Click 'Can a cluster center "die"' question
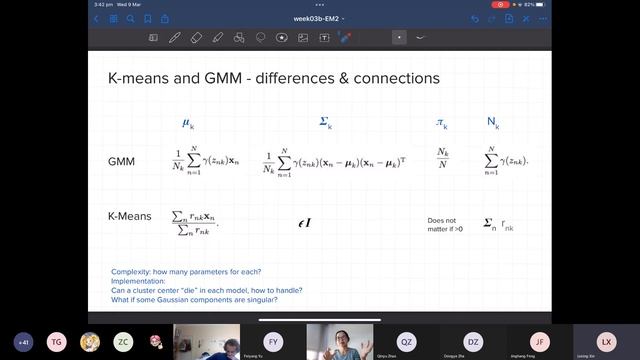 coord(207,290)
